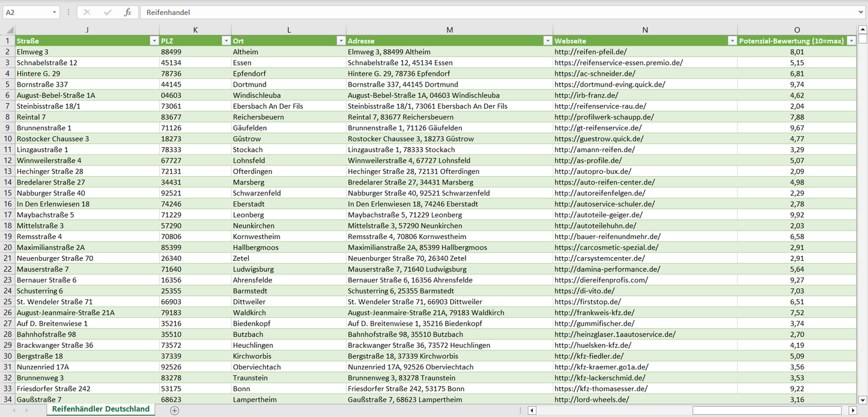This screenshot has width=868, height=417.
Task: Click the Cancel X icon in formula bar
Action: pyautogui.click(x=87, y=12)
